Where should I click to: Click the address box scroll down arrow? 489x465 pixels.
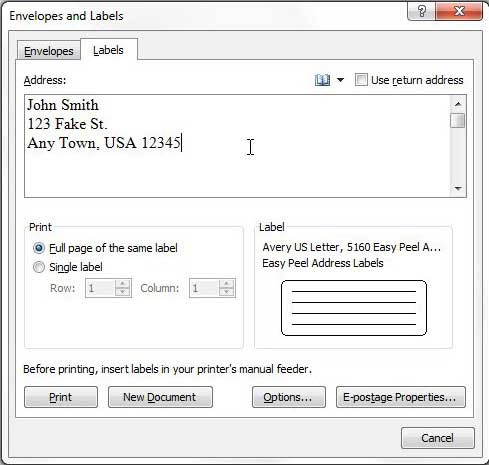(458, 189)
